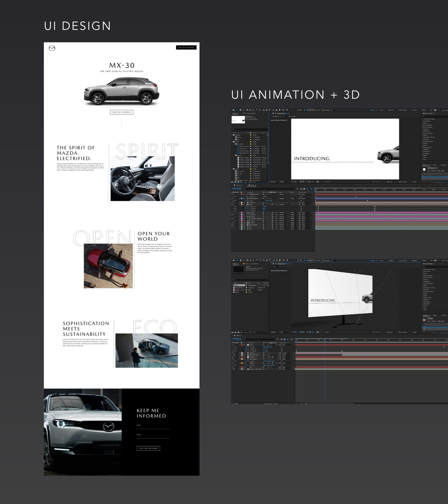Click Mazda logo on webpage mockup

52,48
